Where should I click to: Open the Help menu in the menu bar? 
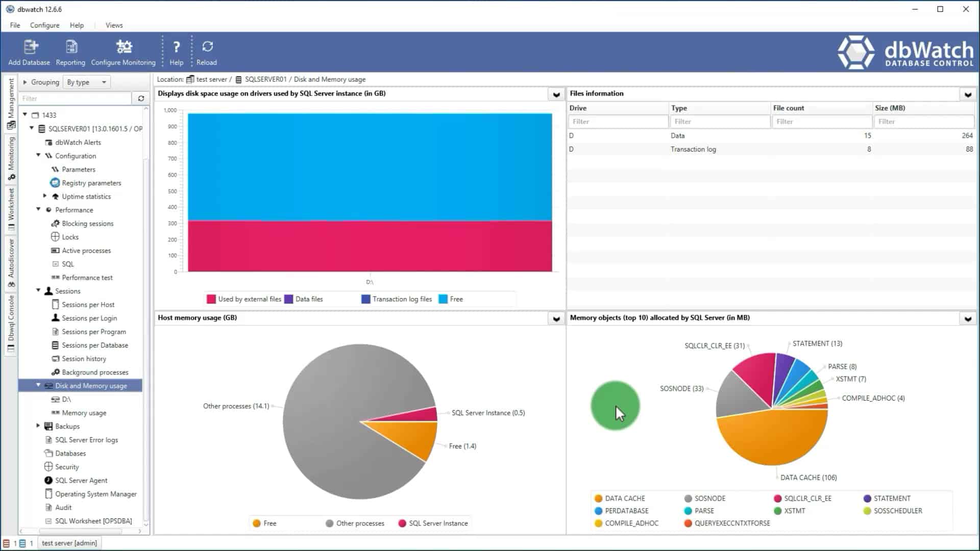pyautogui.click(x=77, y=25)
